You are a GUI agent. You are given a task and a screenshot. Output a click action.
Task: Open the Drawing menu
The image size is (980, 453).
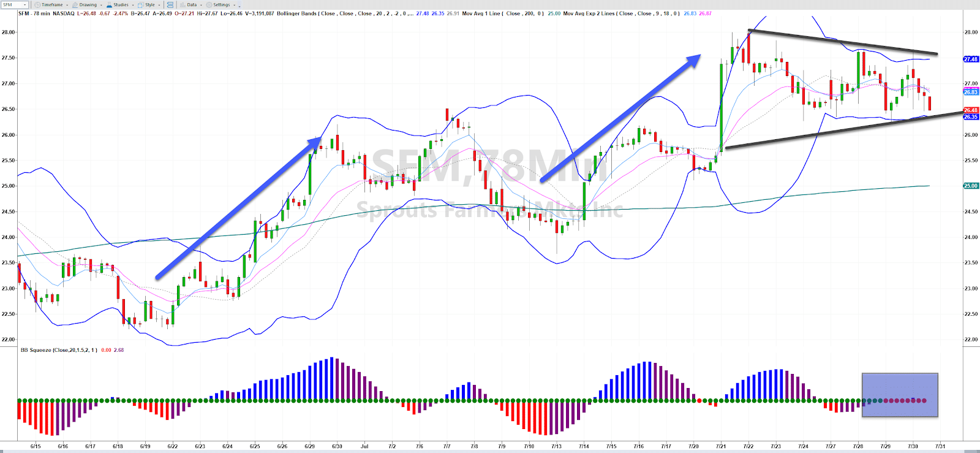point(88,5)
